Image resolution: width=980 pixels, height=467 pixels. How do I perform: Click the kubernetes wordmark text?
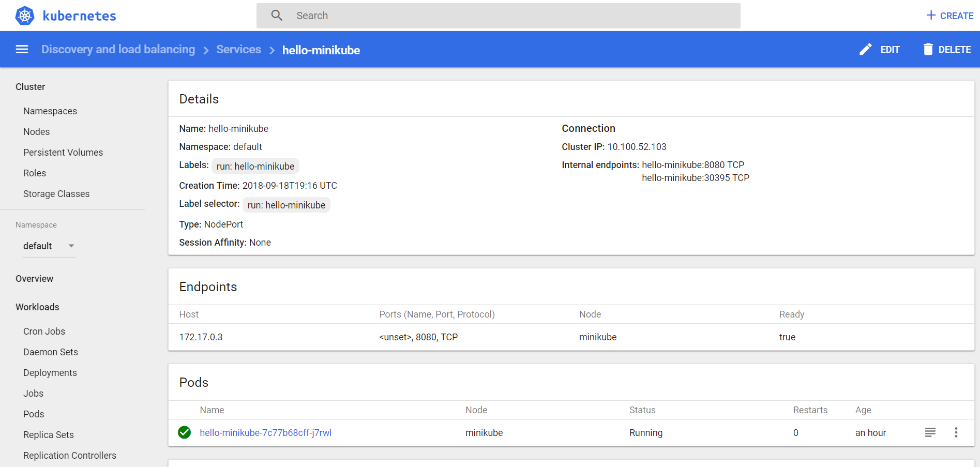(x=79, y=16)
